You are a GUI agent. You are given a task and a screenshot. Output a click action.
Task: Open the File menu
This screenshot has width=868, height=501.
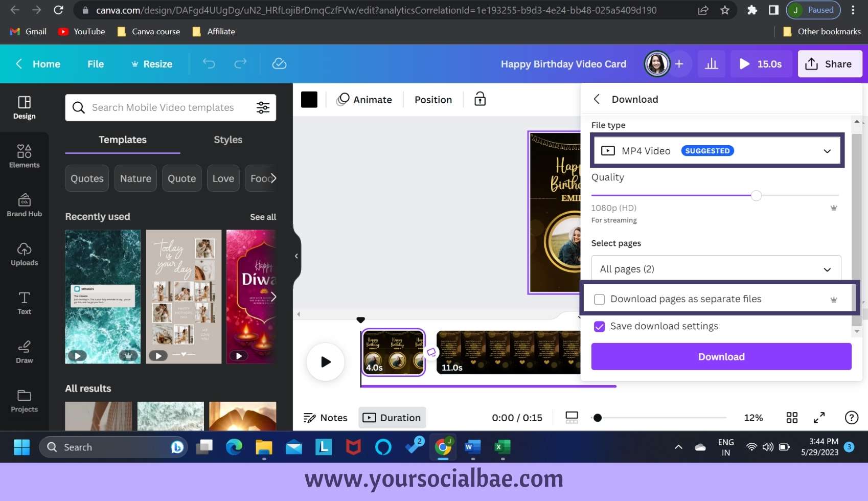(x=95, y=64)
